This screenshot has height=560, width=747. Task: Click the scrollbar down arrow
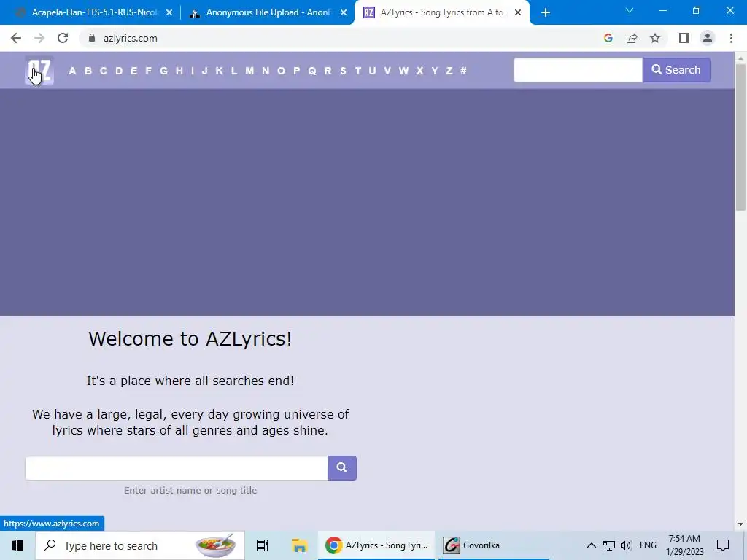click(x=740, y=524)
